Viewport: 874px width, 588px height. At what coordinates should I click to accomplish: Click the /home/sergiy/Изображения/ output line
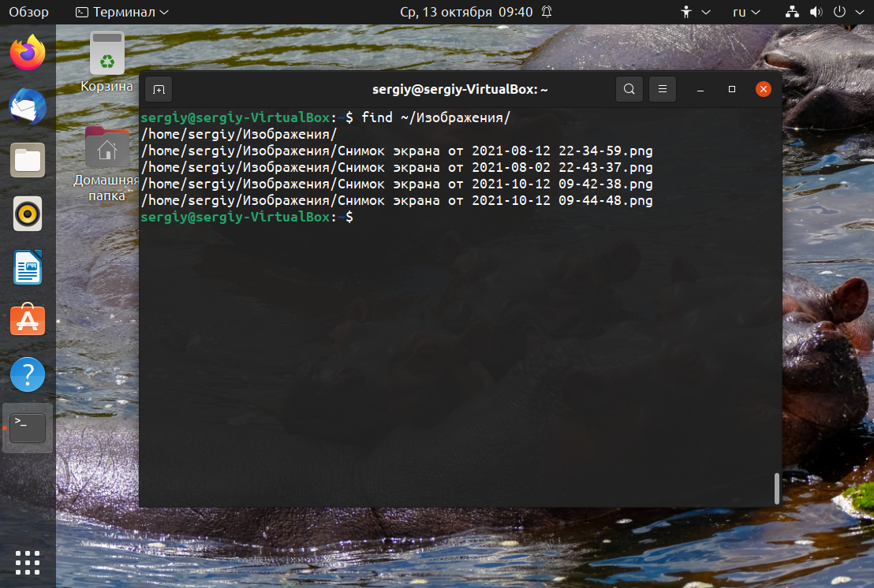239,134
